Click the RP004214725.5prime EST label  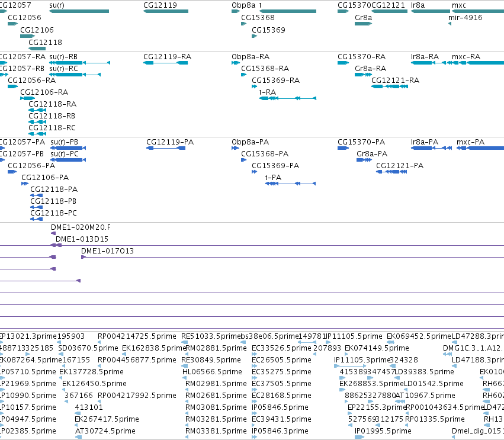(137, 336)
